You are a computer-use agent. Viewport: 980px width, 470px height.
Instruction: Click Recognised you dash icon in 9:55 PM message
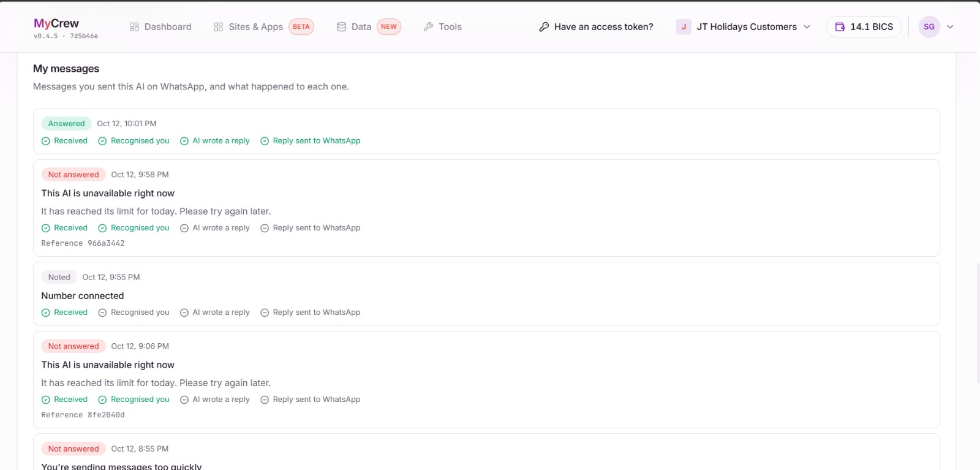point(102,313)
